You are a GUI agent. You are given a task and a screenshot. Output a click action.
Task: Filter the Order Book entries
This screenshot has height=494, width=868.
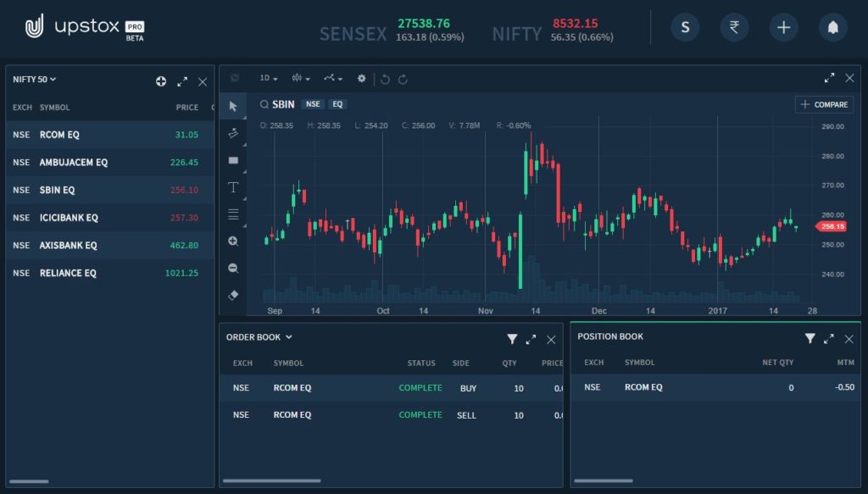tap(512, 339)
